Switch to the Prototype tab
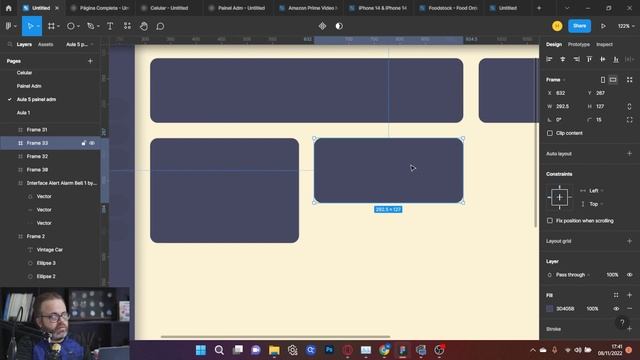The height and width of the screenshot is (360, 640). pyautogui.click(x=579, y=44)
